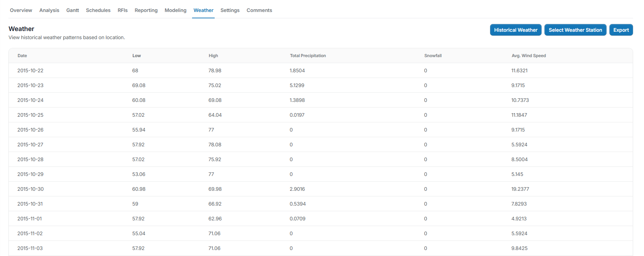Open the Reporting tab
This screenshot has height=256, width=644.
tap(146, 10)
